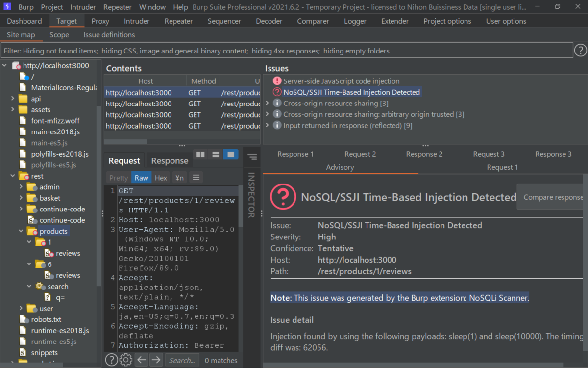This screenshot has width=588, height=368.
Task: Click info icon beside Input returned in response
Action: (277, 125)
